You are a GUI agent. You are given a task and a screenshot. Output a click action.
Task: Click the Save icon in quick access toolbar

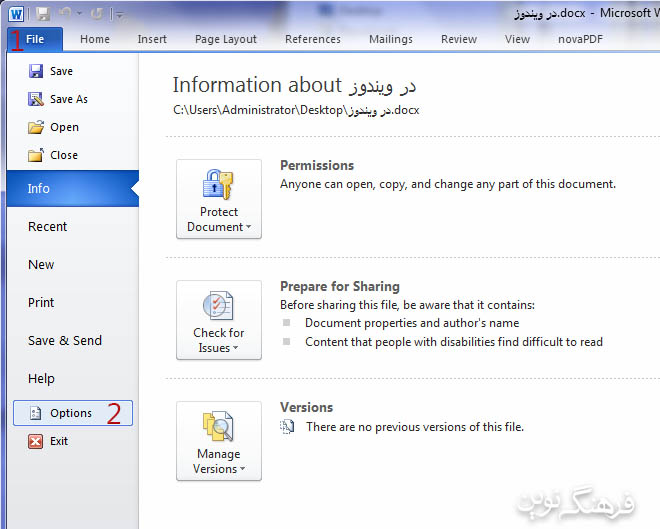(x=43, y=14)
